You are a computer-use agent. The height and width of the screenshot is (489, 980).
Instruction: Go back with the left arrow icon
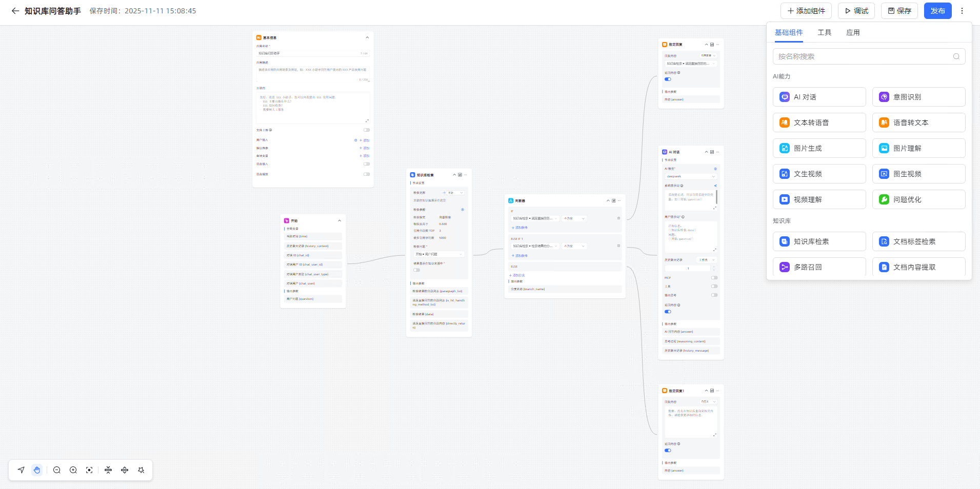[15, 11]
